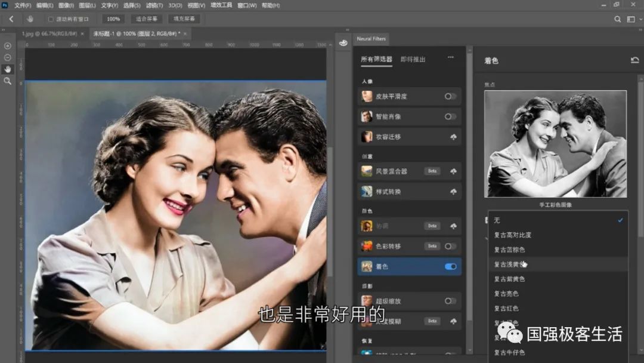Open the 视图(V) menu
Image resolution: width=644 pixels, height=363 pixels.
(x=196, y=5)
